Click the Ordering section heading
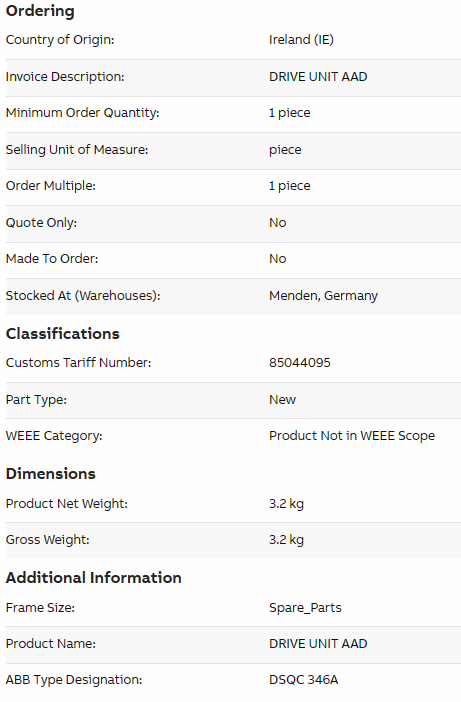 (40, 11)
